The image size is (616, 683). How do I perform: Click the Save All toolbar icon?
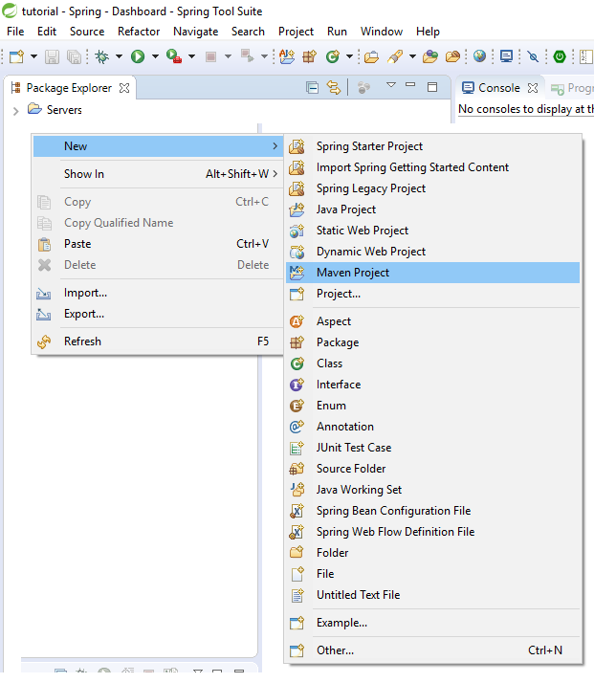coord(74,56)
